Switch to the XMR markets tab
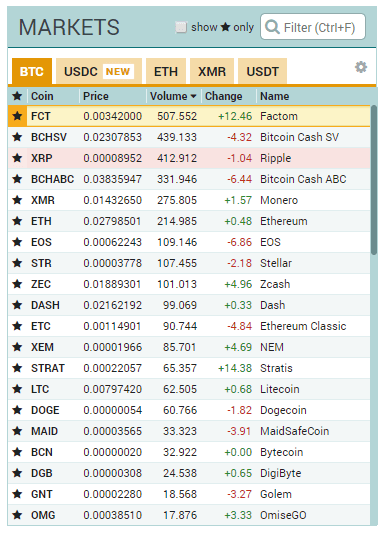This screenshot has width=386, height=534. (x=212, y=71)
